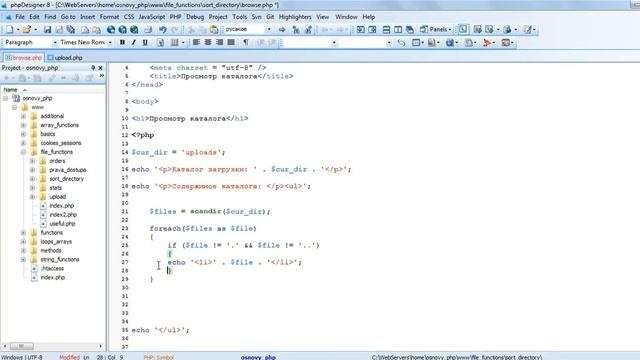Select the loops_arrays folder
Viewport: 640px width, 360px height.
(x=56, y=242)
